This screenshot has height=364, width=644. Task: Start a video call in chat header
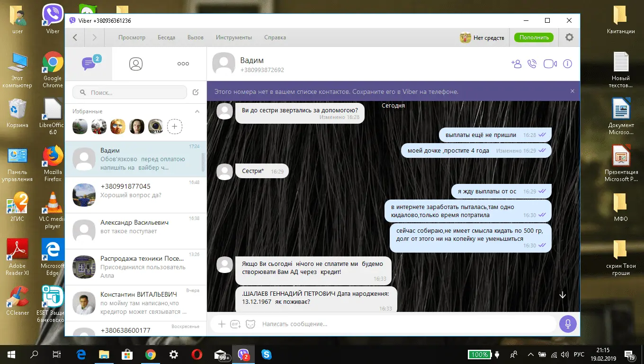coord(550,64)
